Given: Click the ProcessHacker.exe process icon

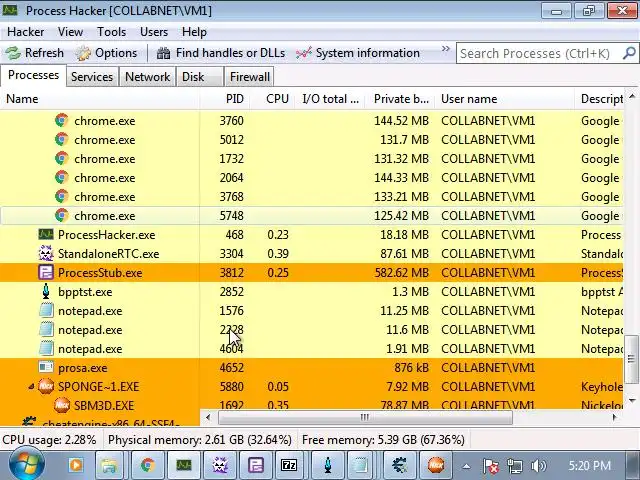Looking at the screenshot, I should 46,234.
